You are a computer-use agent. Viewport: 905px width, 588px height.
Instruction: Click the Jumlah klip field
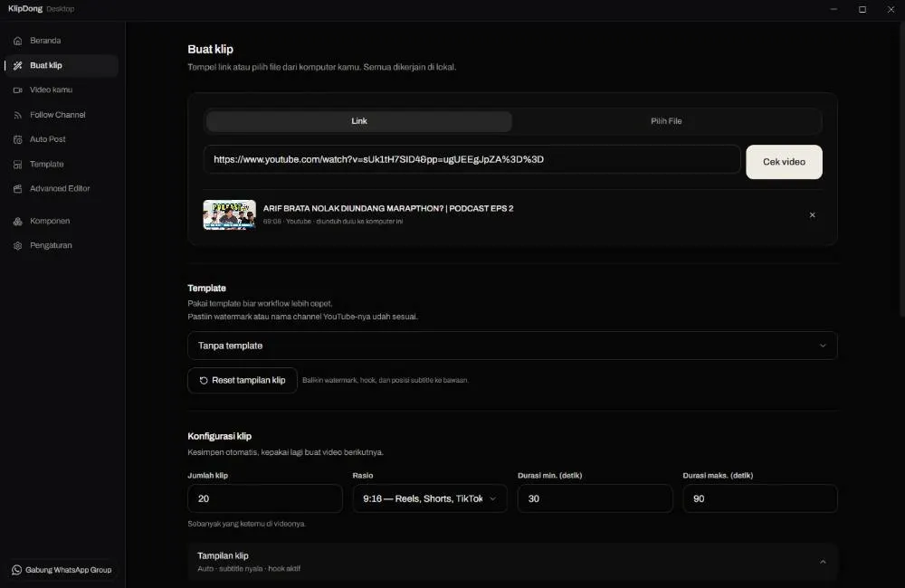(265, 498)
